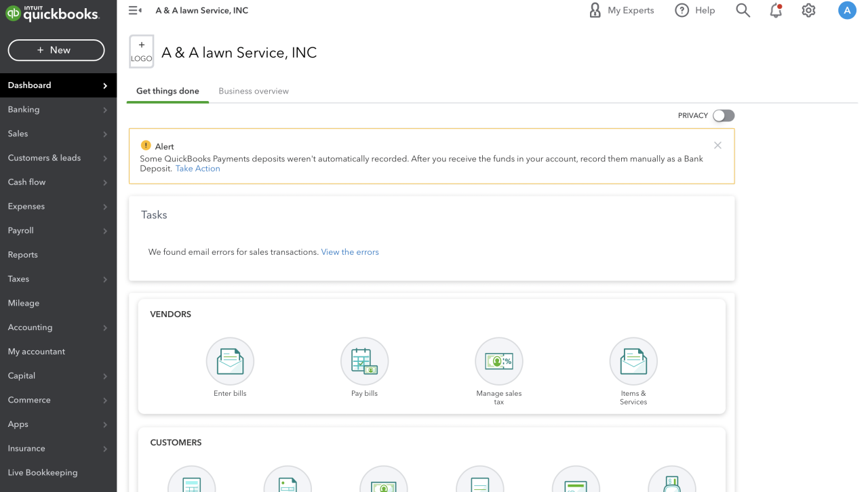Screen dimensions: 868x492
Task: Click the + New button
Action: coord(56,50)
